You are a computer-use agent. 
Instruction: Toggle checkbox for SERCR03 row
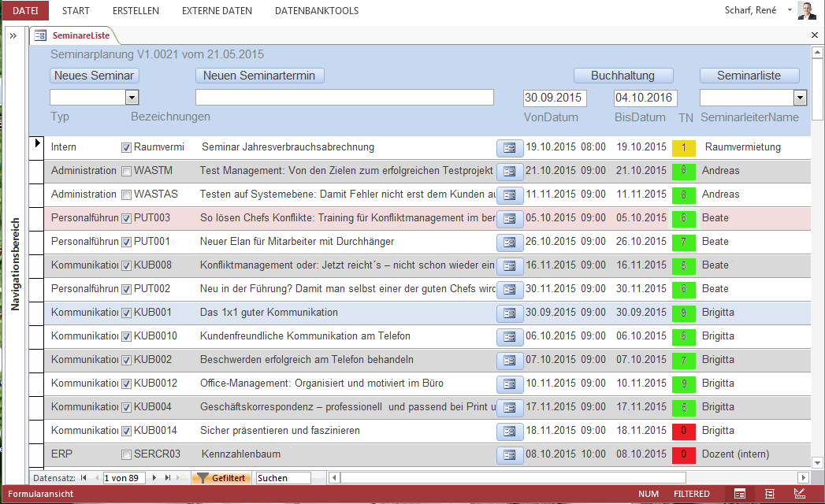126,454
